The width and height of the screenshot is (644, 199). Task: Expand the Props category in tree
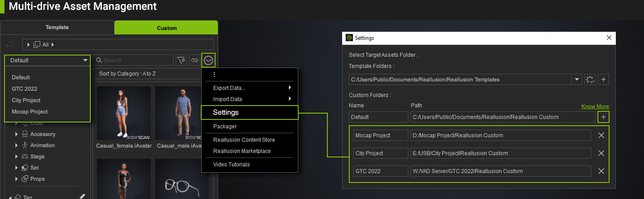click(17, 179)
